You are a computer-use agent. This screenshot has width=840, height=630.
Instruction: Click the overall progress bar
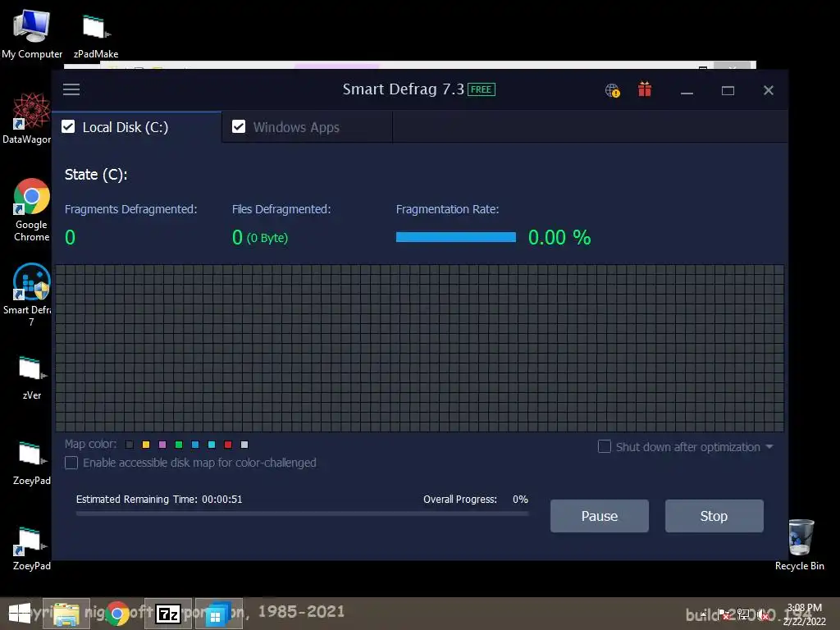(302, 514)
